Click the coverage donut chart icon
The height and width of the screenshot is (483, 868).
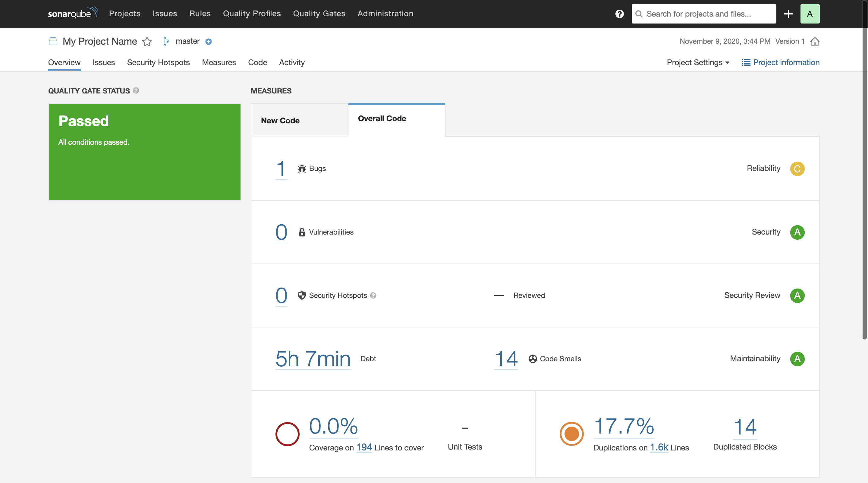click(288, 434)
